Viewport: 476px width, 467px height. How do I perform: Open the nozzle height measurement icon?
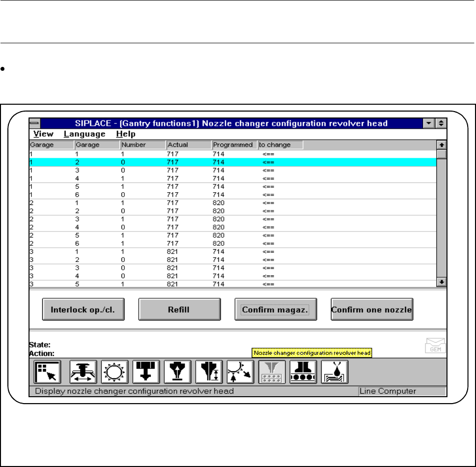pyautogui.click(x=209, y=372)
